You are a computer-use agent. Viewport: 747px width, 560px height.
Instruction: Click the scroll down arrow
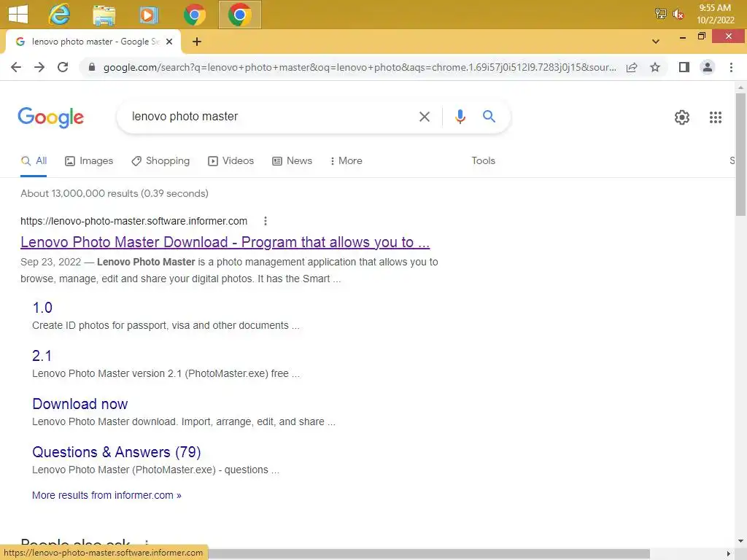[740, 541]
